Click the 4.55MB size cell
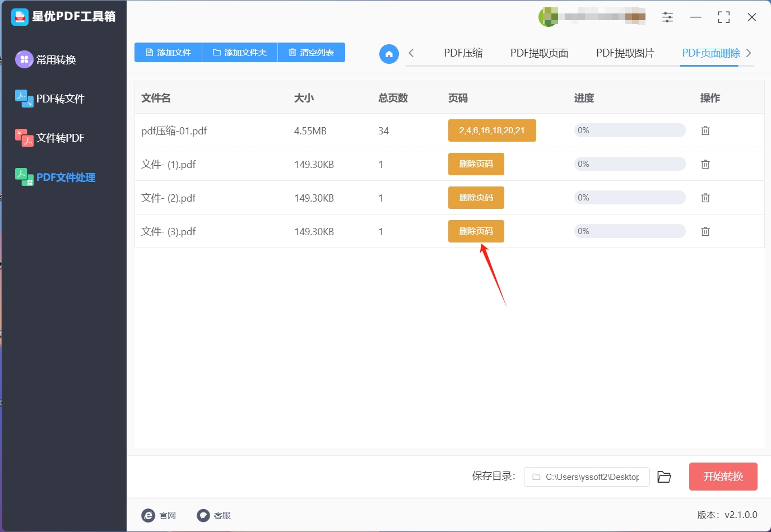Viewport: 771px width, 532px height. 310,131
